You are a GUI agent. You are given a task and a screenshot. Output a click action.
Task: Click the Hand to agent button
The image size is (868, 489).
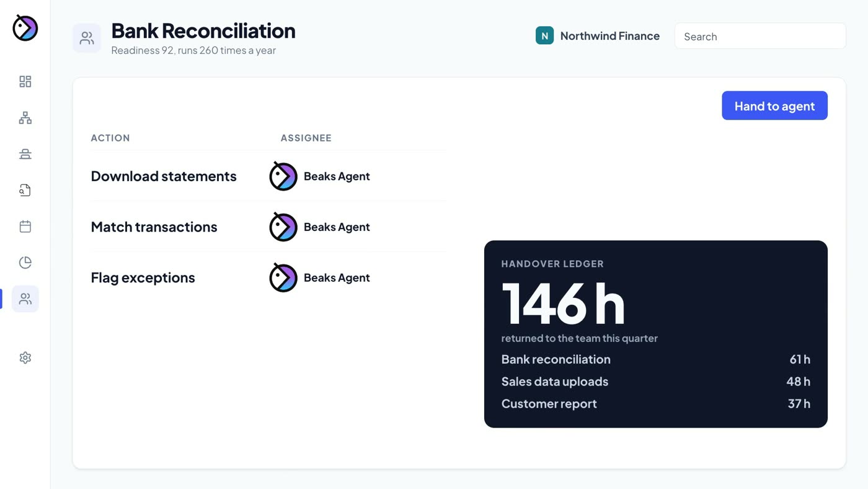[x=774, y=105]
